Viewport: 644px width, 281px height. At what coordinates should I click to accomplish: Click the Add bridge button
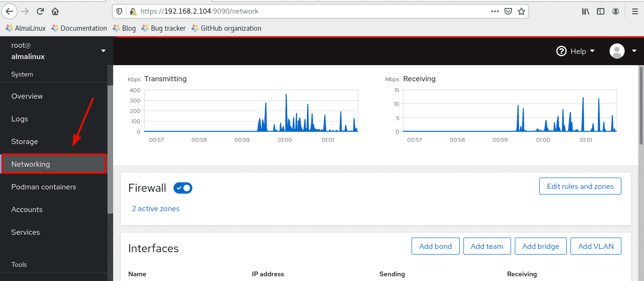(x=540, y=246)
